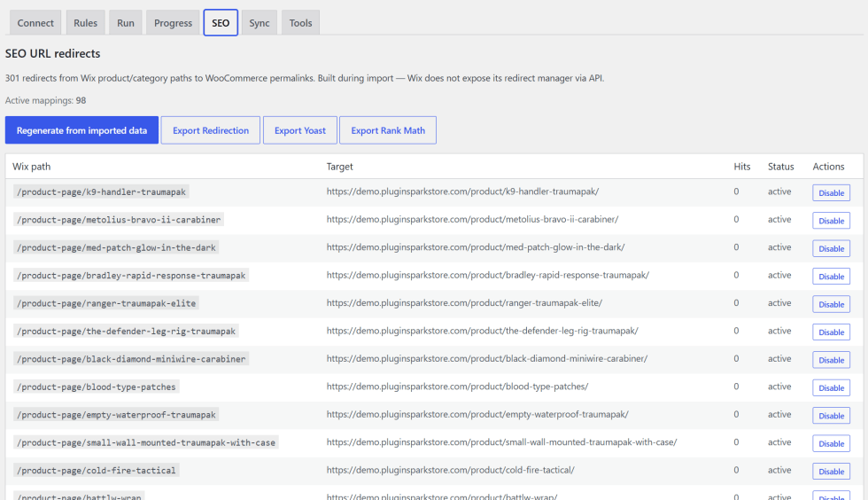Click target URL ending metolius-bravo-ii-carabiner/
The height and width of the screenshot is (500, 868).
(x=472, y=219)
